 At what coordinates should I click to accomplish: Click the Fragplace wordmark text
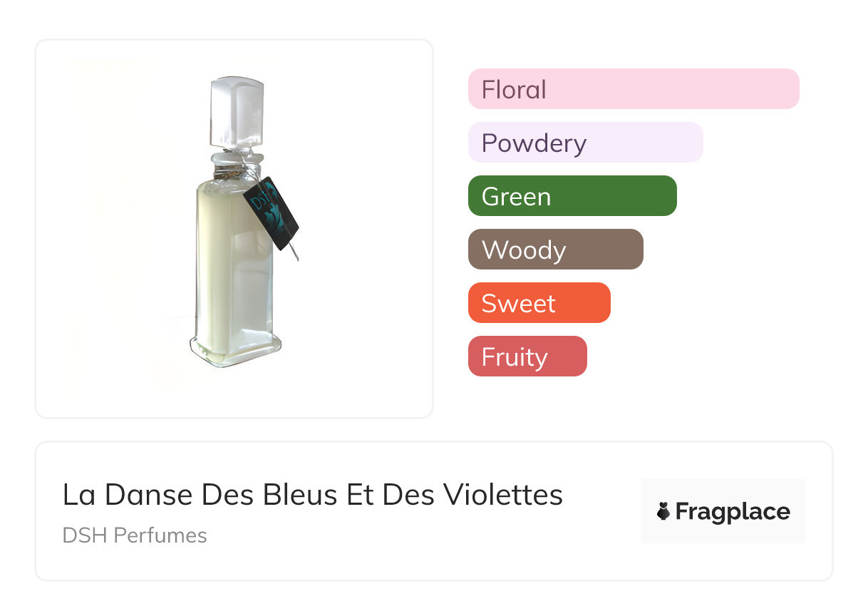coord(733,512)
